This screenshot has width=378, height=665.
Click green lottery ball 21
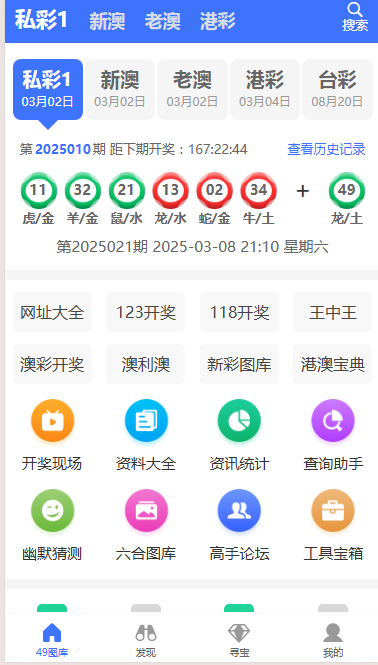point(126,190)
